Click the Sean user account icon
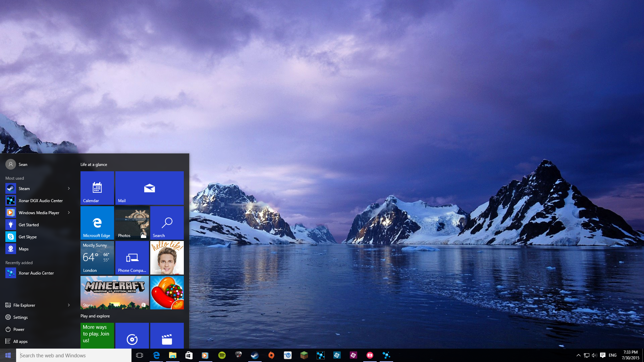 click(10, 164)
